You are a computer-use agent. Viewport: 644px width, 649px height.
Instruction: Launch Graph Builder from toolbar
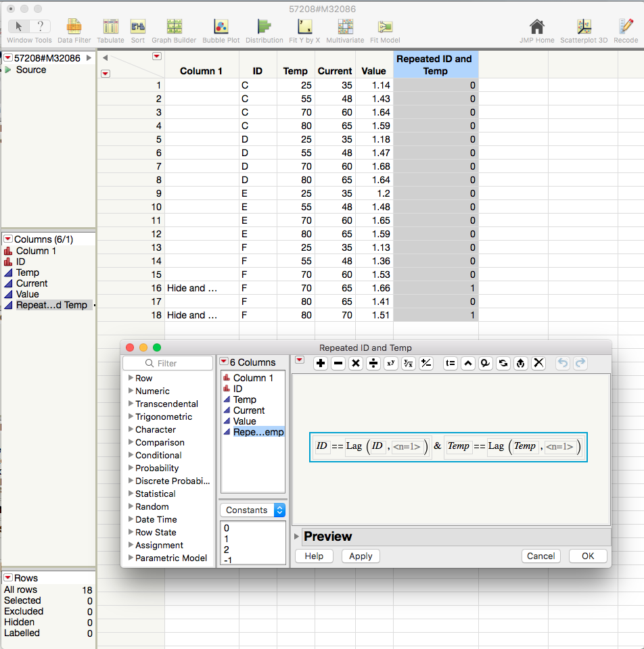[x=174, y=27]
